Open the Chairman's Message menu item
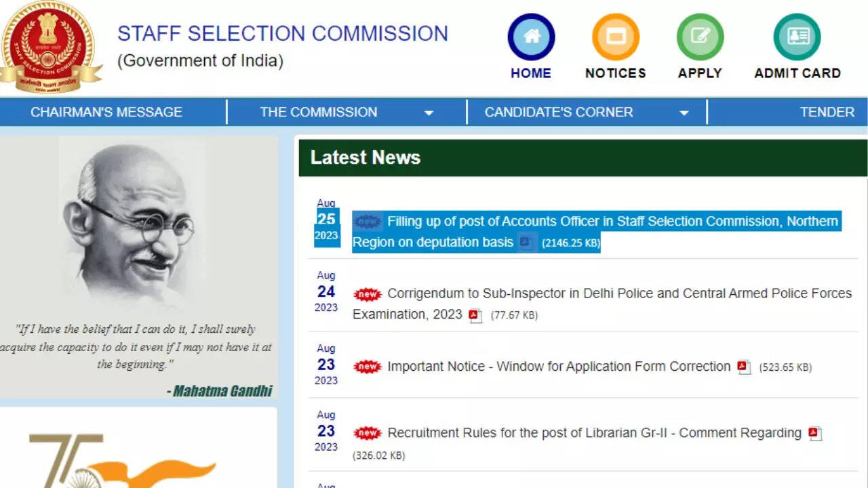Image resolution: width=868 pixels, height=488 pixels. click(x=106, y=113)
